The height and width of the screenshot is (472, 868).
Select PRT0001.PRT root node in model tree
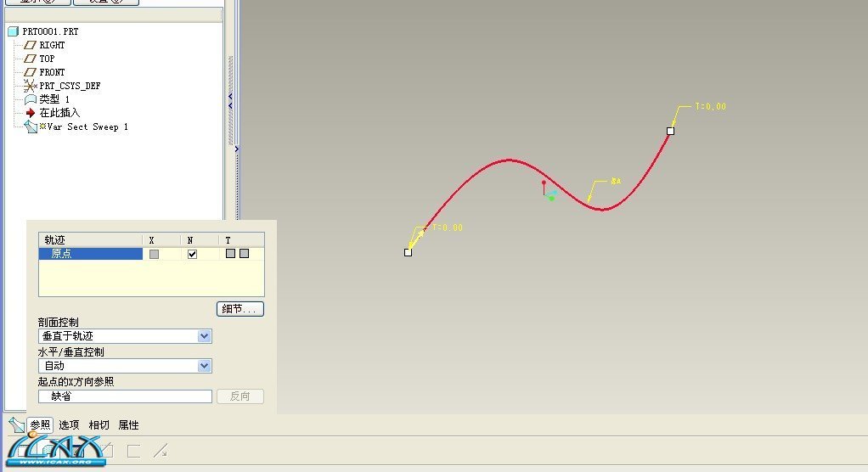(x=50, y=31)
